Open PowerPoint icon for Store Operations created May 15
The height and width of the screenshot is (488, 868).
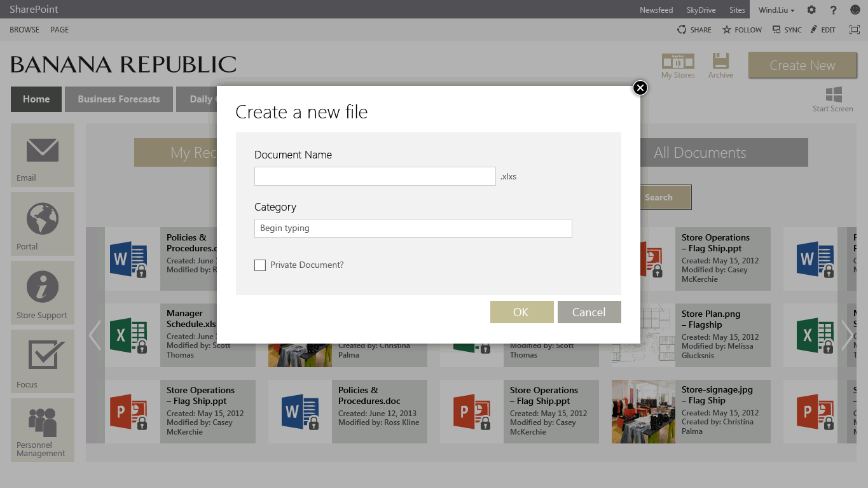point(472,412)
